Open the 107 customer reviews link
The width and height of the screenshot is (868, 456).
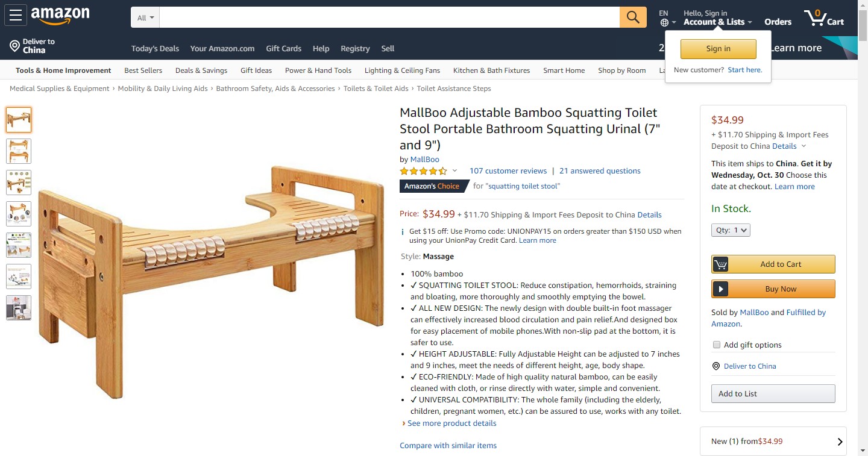click(x=508, y=171)
